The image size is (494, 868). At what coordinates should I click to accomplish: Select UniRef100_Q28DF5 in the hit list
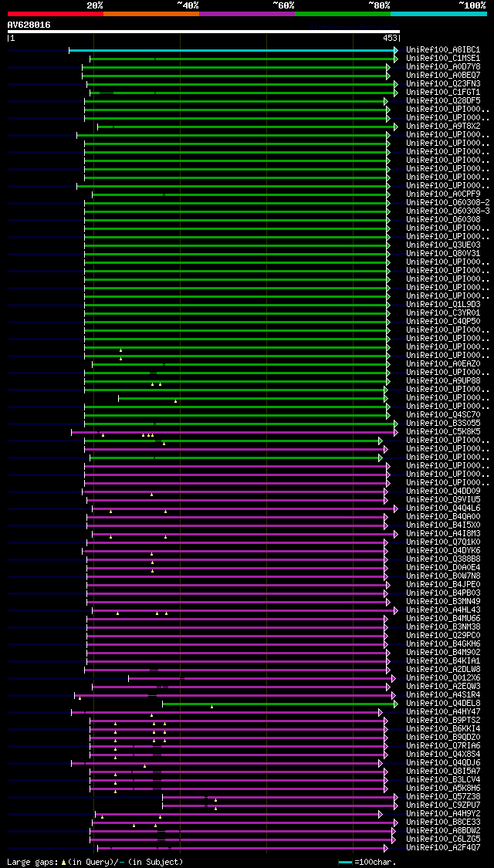(443, 101)
